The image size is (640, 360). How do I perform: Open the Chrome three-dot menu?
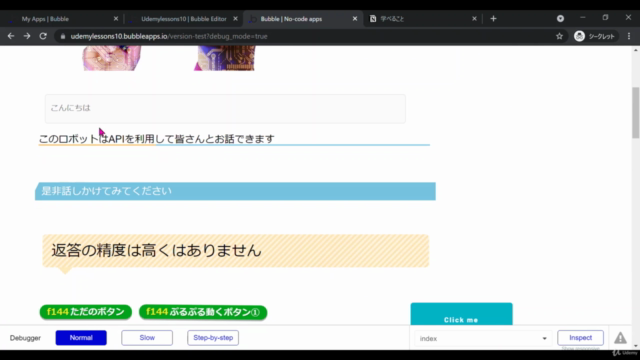pos(629,36)
